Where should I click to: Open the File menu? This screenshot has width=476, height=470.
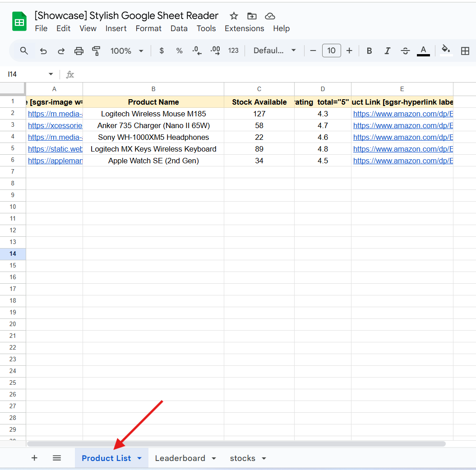(41, 28)
